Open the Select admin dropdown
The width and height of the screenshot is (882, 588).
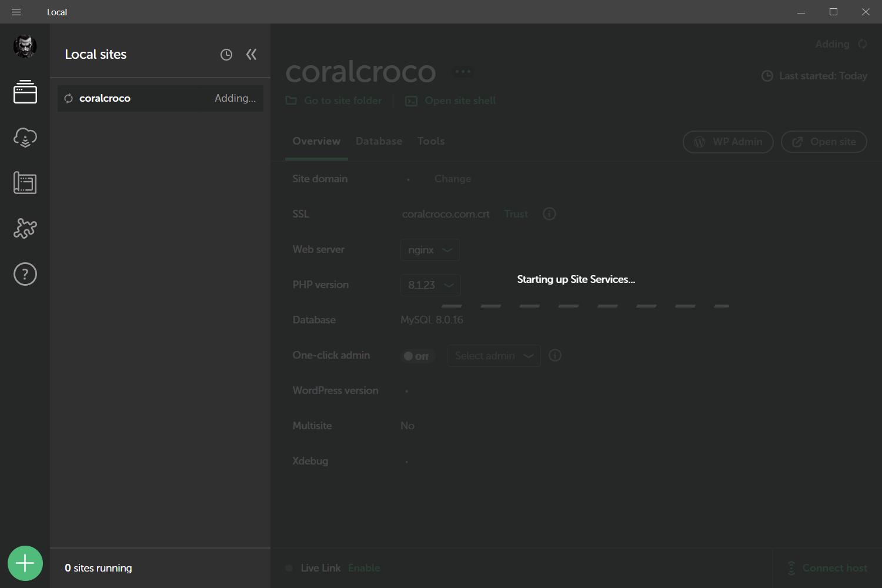coord(494,356)
